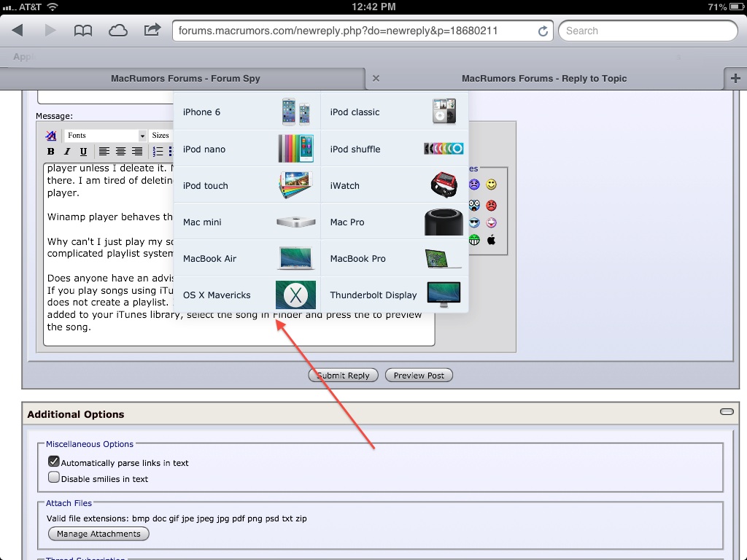Open the Fonts dropdown
This screenshot has height=560, width=747.
pos(105,135)
